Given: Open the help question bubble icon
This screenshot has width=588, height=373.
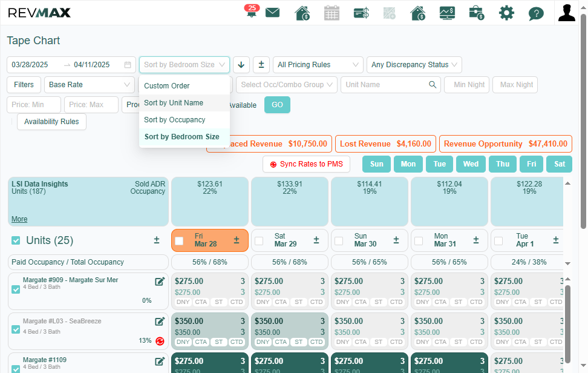Looking at the screenshot, I should (x=536, y=13).
